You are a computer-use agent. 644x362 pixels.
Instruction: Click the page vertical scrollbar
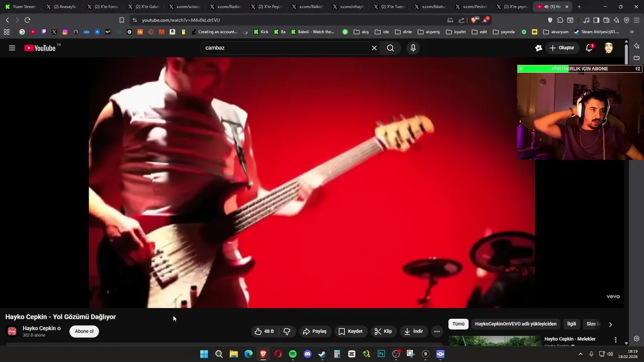click(626, 54)
